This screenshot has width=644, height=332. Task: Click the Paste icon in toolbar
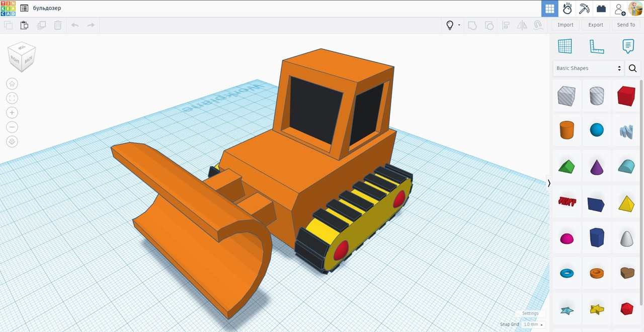24,25
